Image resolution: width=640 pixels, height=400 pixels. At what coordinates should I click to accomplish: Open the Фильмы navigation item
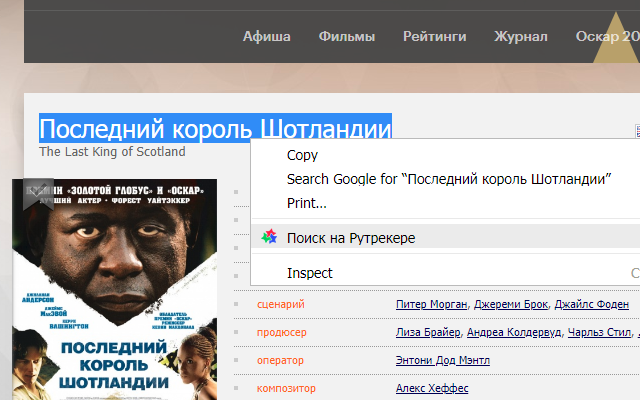point(347,37)
